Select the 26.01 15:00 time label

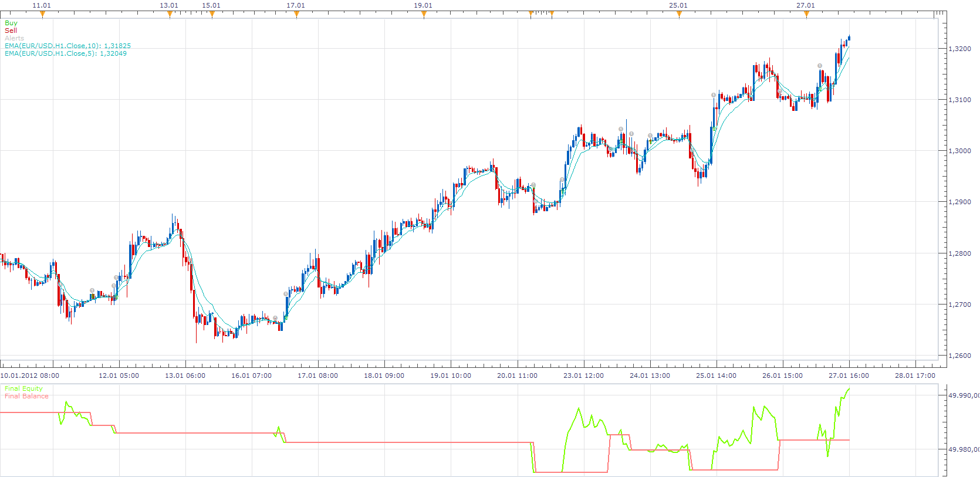783,375
